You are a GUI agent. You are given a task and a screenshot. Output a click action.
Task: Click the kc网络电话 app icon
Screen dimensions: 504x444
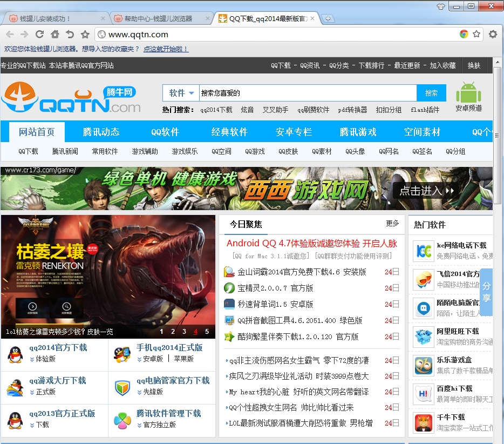click(423, 251)
